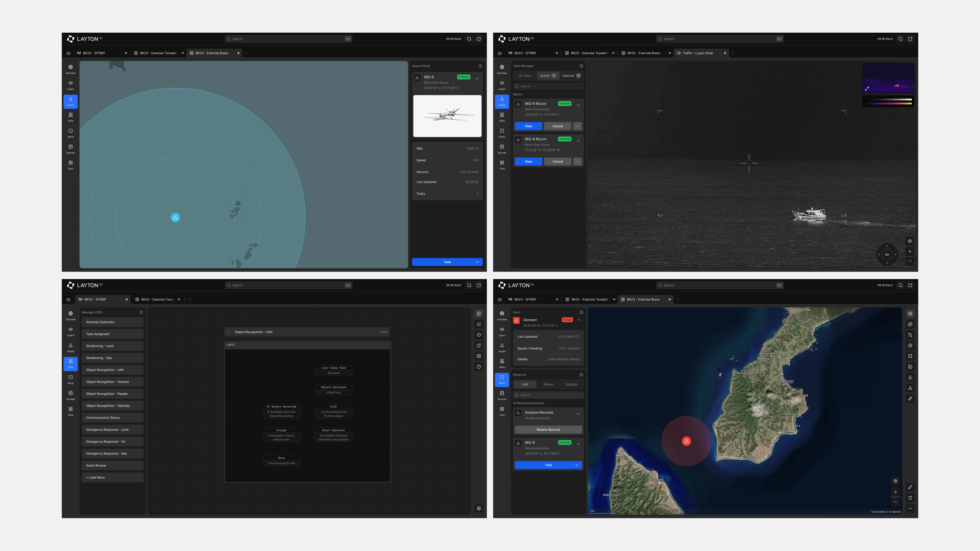
Task: Click the IF Object Detected logic node
Action: pyautogui.click(x=281, y=411)
